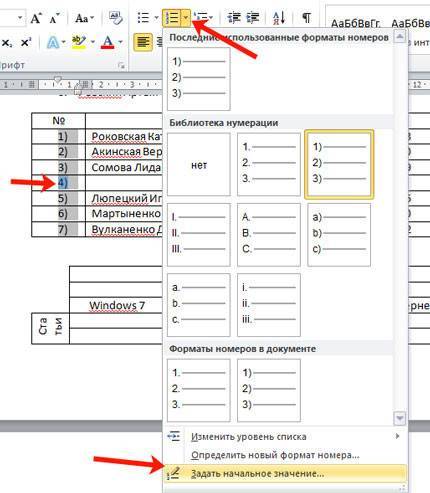
Task: Open the Text Effects dropdown arrow
Action: [63, 43]
